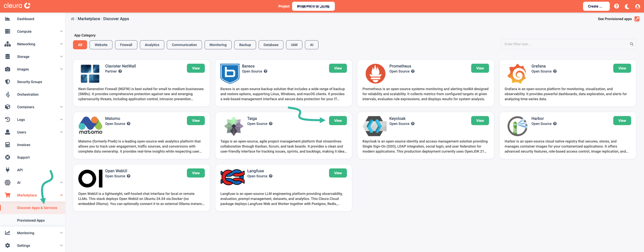Click the home icon in breadcrumb
Viewport: 644px width, 252px height.
(72, 19)
